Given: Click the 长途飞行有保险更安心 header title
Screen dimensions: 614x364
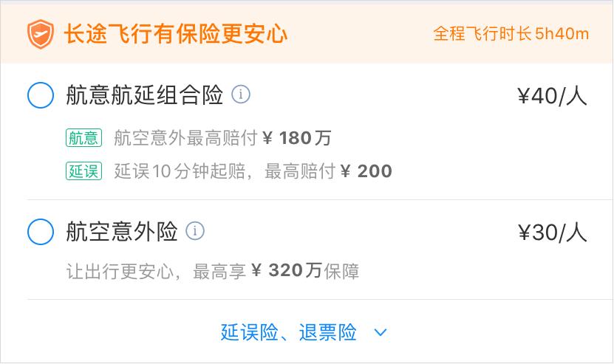Looking at the screenshot, I should coord(176,34).
